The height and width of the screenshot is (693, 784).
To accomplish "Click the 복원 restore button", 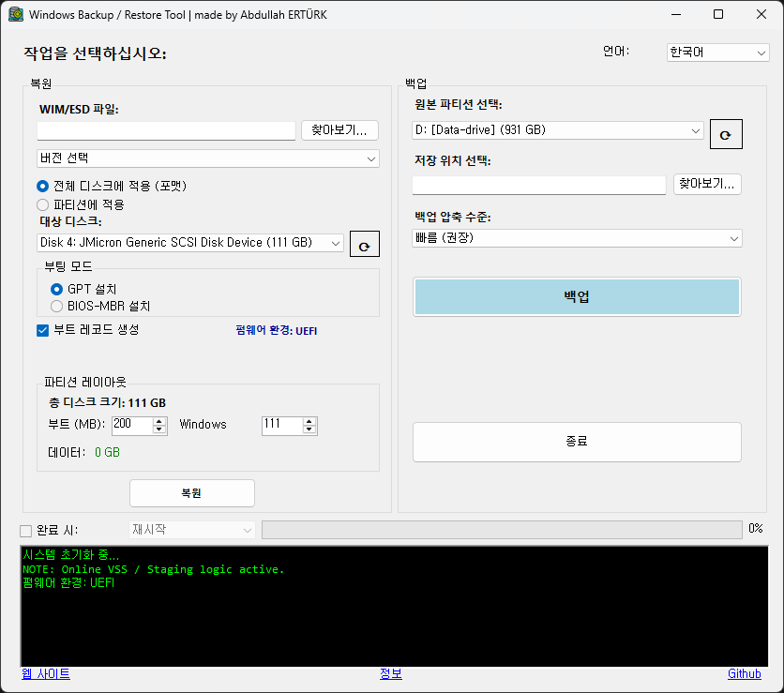I will point(192,493).
